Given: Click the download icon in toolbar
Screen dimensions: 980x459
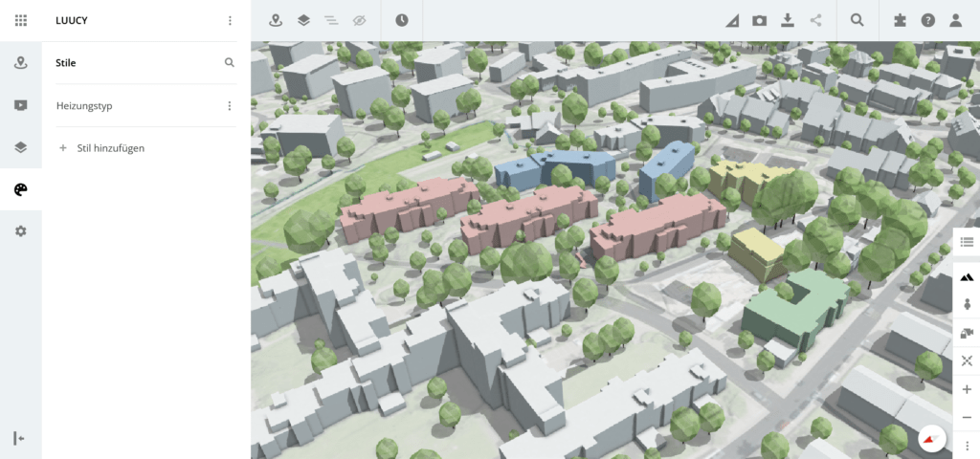Looking at the screenshot, I should click(788, 20).
